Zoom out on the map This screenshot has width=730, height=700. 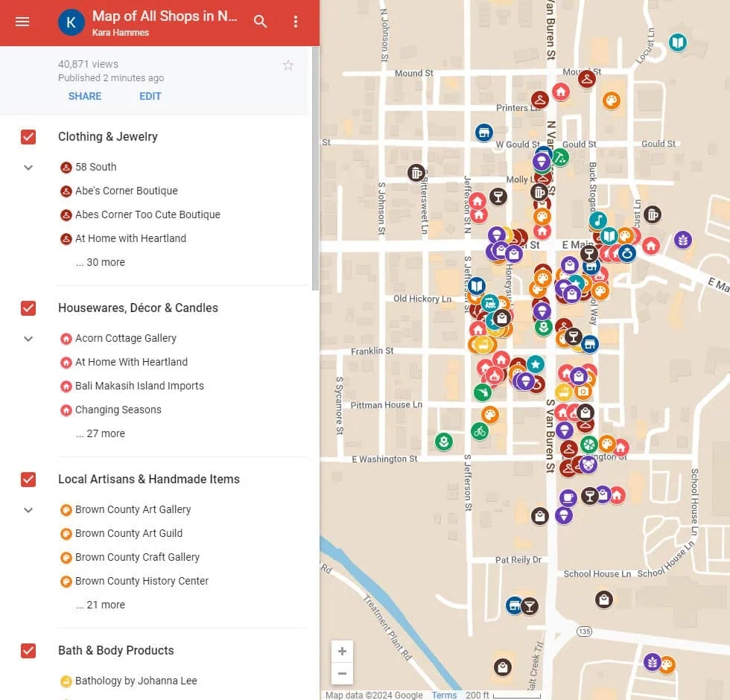click(x=342, y=674)
